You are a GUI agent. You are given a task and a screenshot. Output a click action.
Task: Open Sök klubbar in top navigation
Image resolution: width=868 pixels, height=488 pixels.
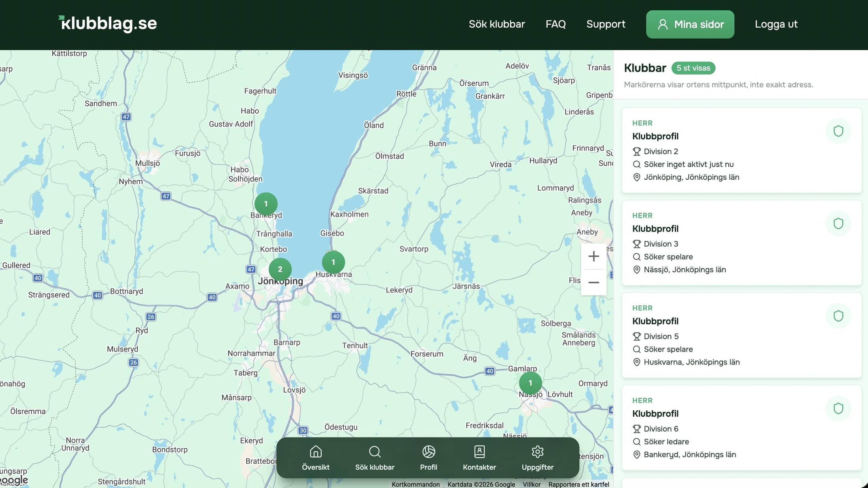tap(497, 24)
